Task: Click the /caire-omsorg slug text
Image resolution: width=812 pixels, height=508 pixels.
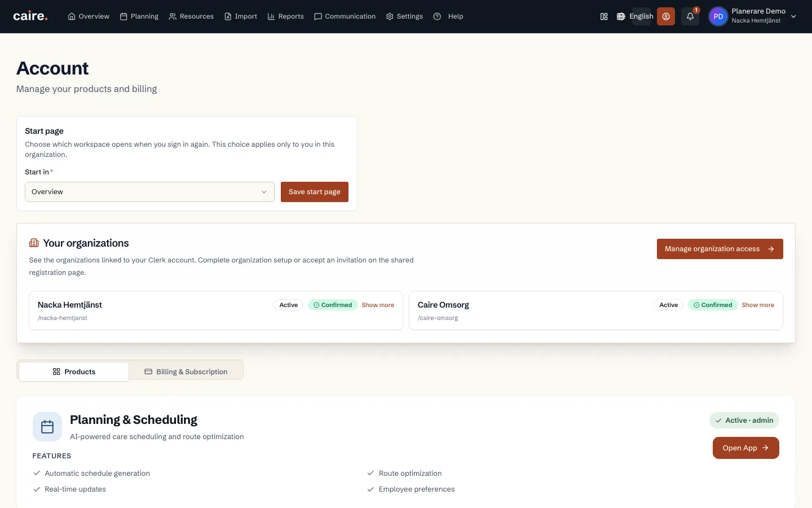Action: (438, 318)
